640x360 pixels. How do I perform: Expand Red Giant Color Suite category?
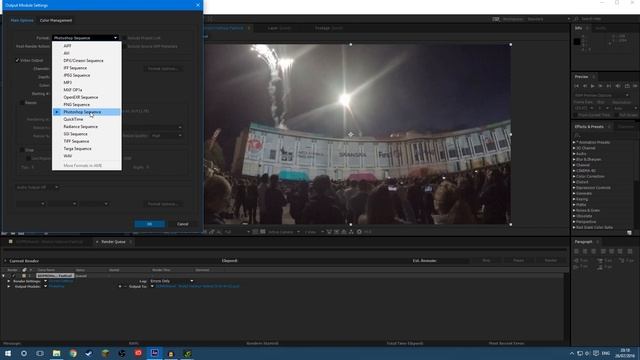(x=574, y=227)
